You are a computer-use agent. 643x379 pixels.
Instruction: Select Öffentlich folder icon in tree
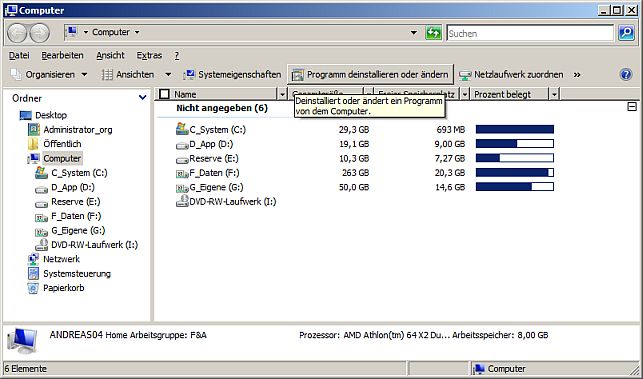coord(33,144)
